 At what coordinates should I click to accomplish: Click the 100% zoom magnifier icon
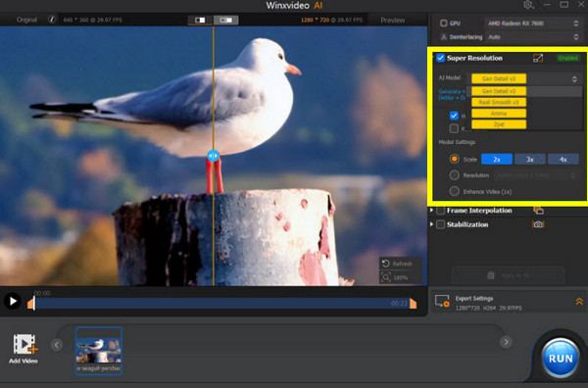(385, 277)
